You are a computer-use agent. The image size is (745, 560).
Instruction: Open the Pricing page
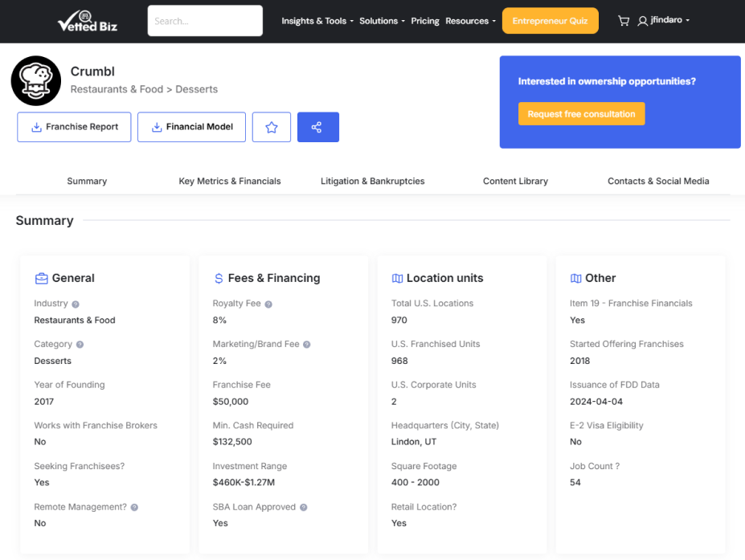(x=425, y=21)
